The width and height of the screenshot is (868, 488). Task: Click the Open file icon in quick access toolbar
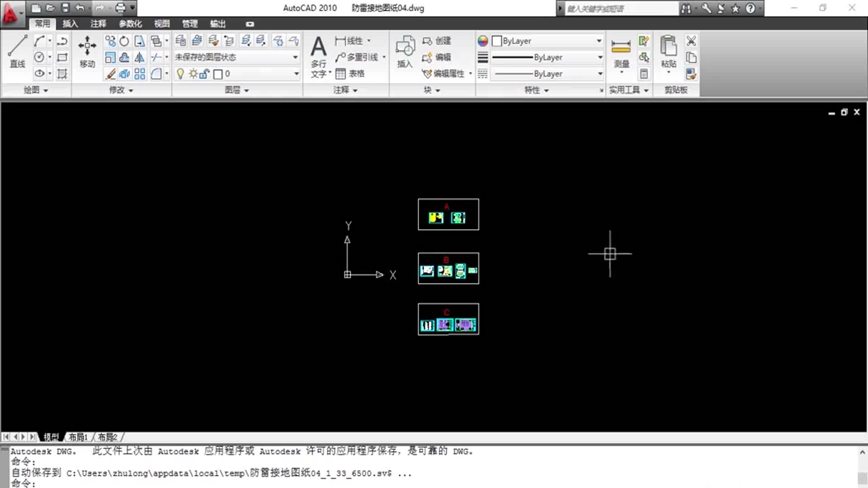(51, 8)
